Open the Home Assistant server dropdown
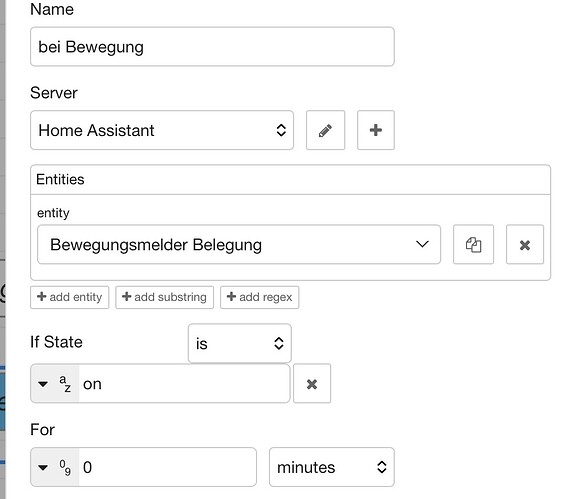Viewport: 566px width, 499px height. 162,130
